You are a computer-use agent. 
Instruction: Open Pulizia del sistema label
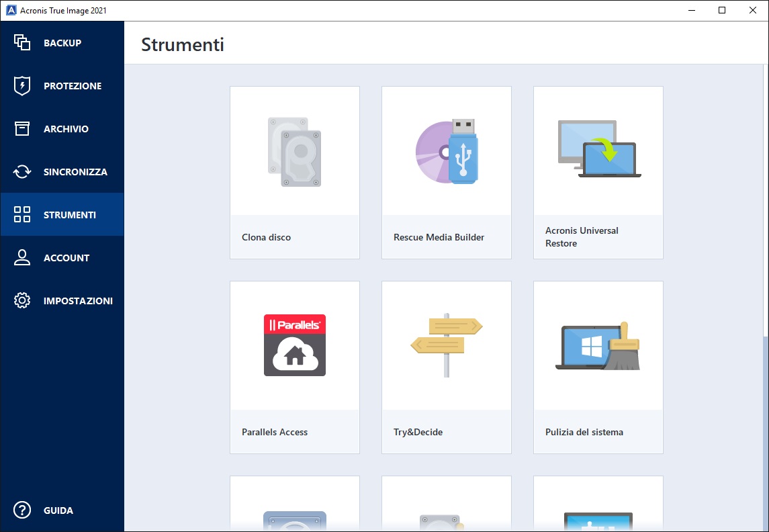click(x=584, y=432)
